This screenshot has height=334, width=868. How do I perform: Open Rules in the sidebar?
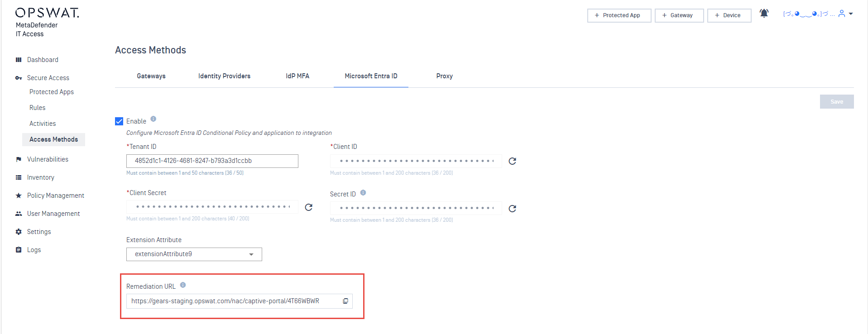pos(38,108)
